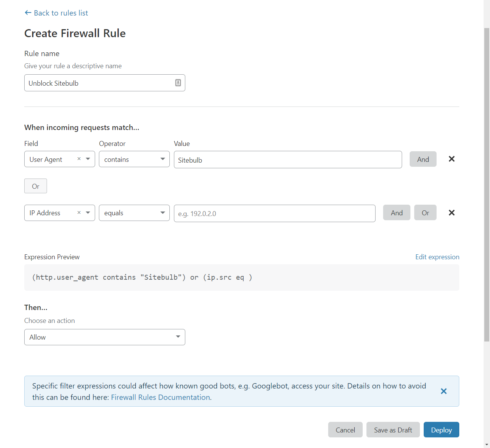Delete the IP Address condition row
Viewport: 490px width, 448px height.
452,213
